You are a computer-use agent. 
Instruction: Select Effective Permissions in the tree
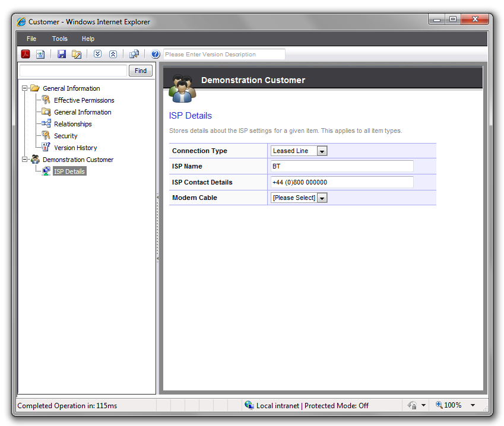click(84, 100)
